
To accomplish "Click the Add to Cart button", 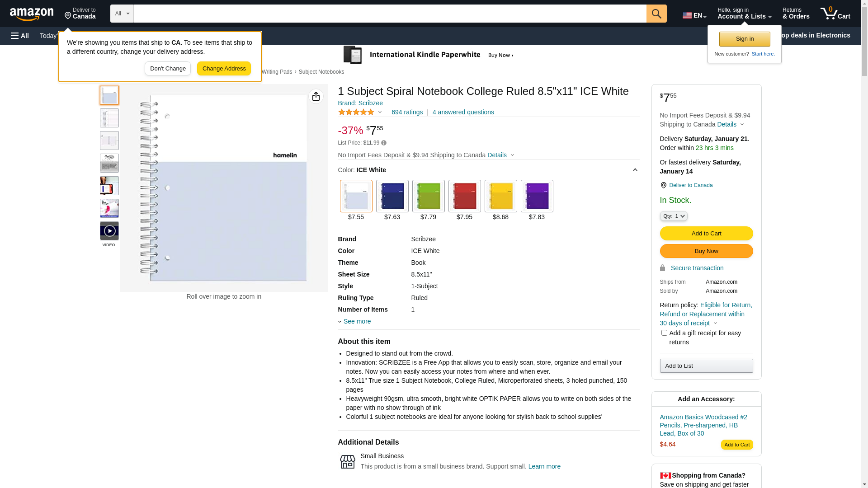I will click(706, 234).
